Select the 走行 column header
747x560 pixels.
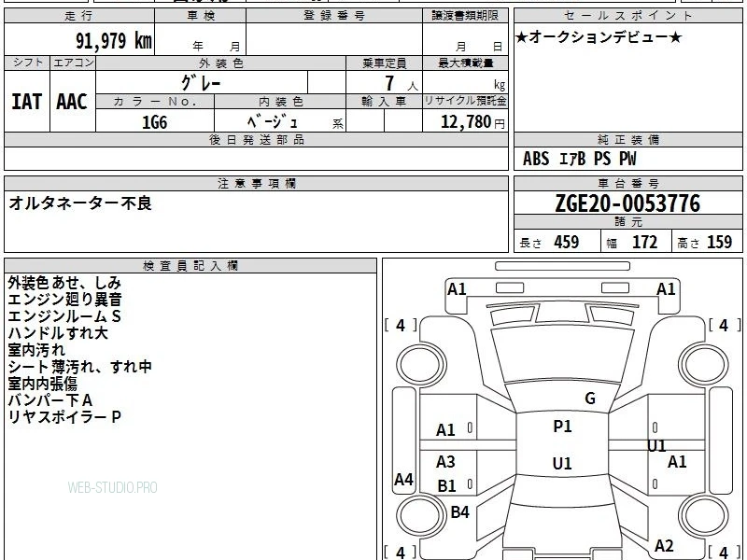pos(79,16)
